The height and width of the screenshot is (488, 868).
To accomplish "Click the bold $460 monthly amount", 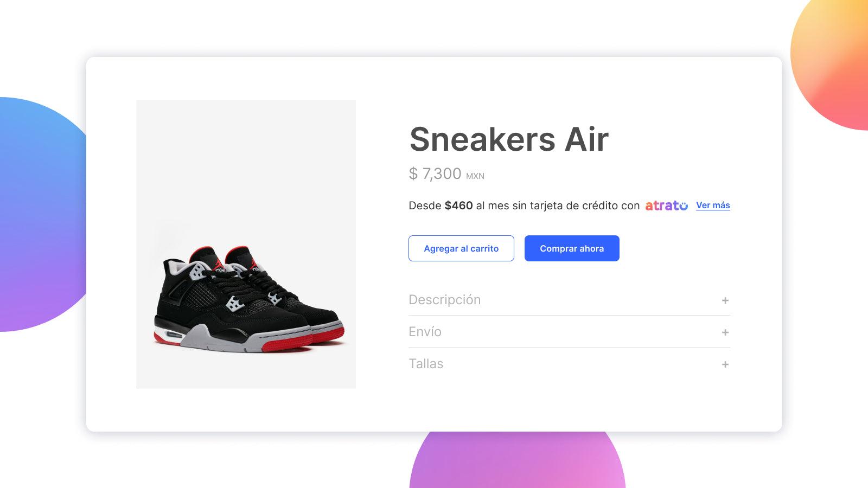I will coord(458,206).
